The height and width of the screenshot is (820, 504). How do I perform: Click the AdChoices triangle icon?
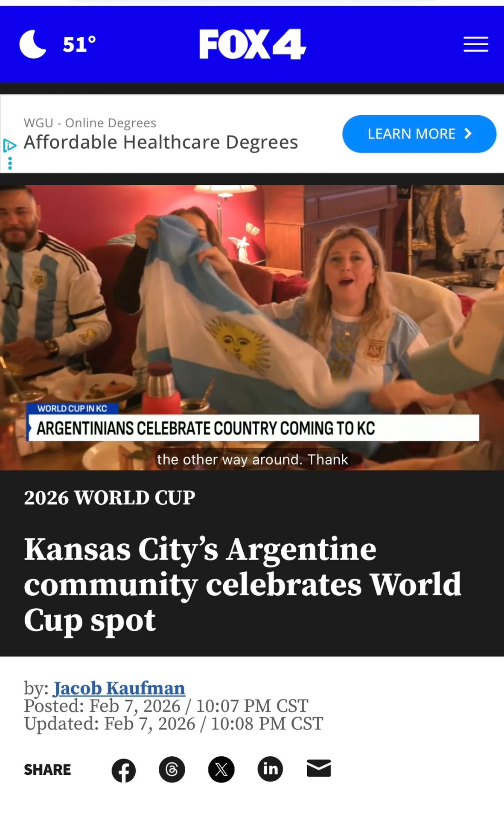[9, 146]
